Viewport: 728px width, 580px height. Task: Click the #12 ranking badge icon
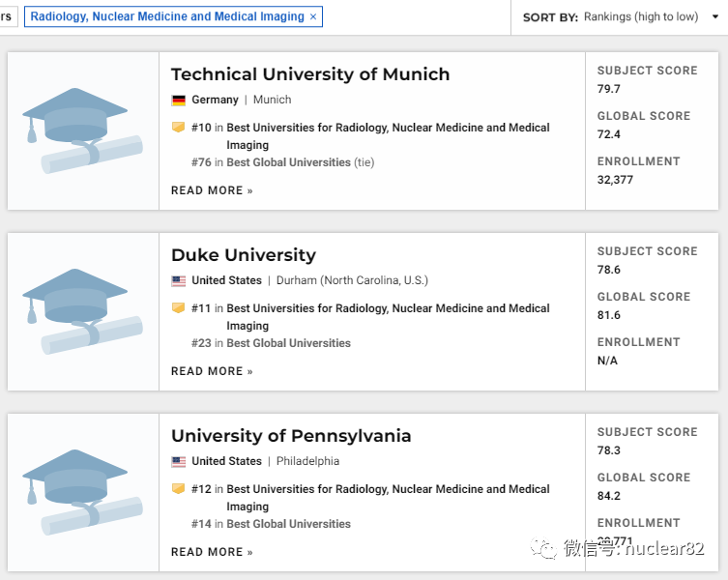pos(178,489)
